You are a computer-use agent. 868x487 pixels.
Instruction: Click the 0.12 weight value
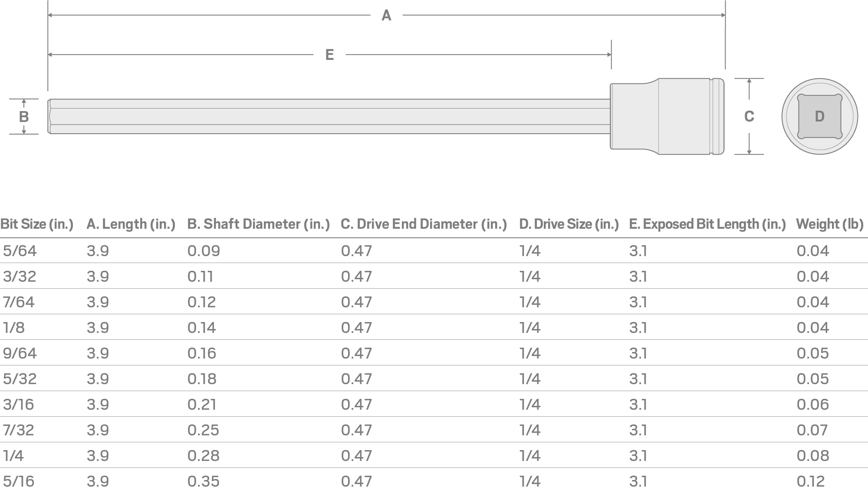(x=811, y=481)
